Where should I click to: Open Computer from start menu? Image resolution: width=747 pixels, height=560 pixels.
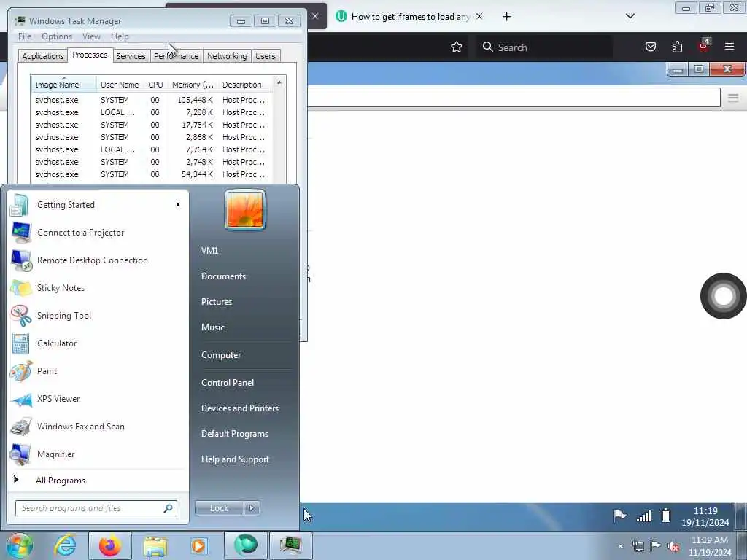tap(221, 355)
